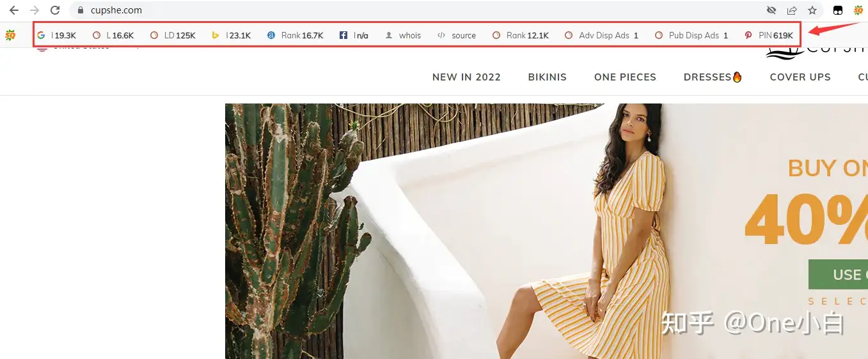View page source via the source link
Screen dimensions: 868x359
click(x=457, y=36)
